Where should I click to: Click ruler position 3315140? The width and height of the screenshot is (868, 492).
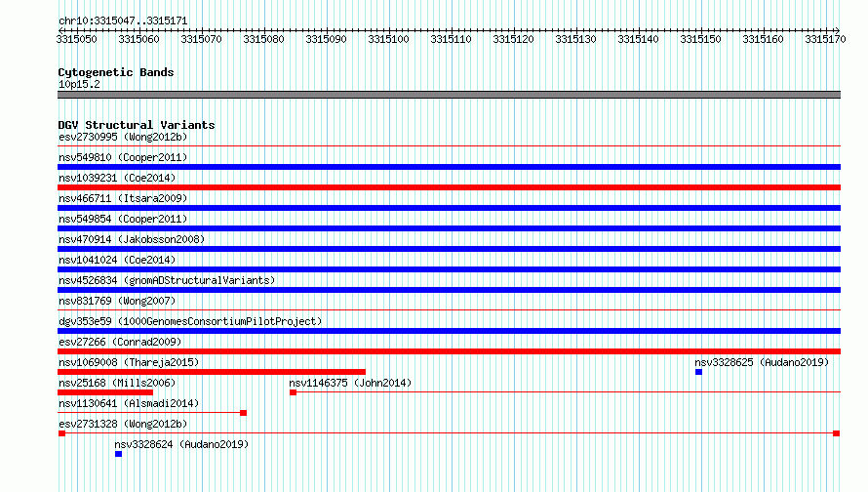click(x=638, y=39)
